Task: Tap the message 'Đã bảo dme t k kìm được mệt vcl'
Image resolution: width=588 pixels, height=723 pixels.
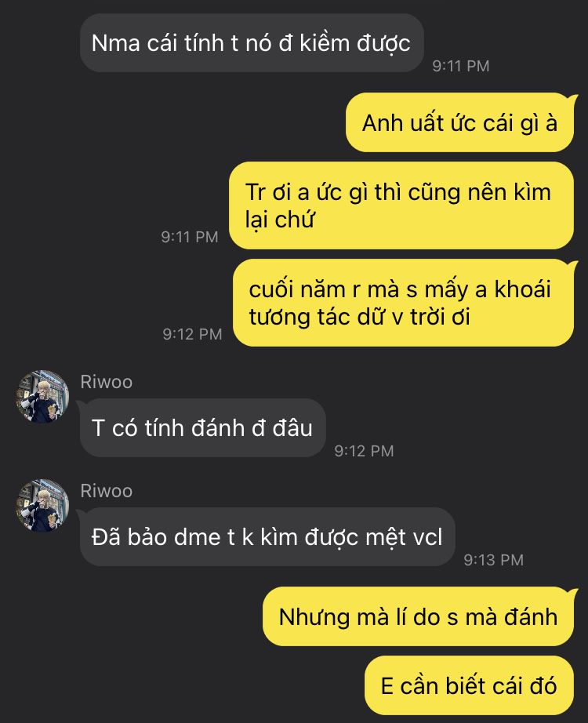Action: [x=267, y=536]
